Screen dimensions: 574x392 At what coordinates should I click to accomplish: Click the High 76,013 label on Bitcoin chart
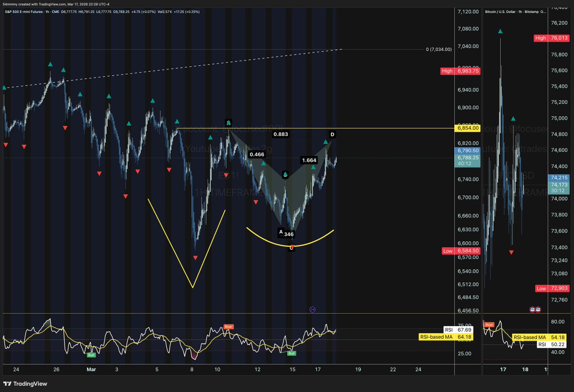(551, 38)
